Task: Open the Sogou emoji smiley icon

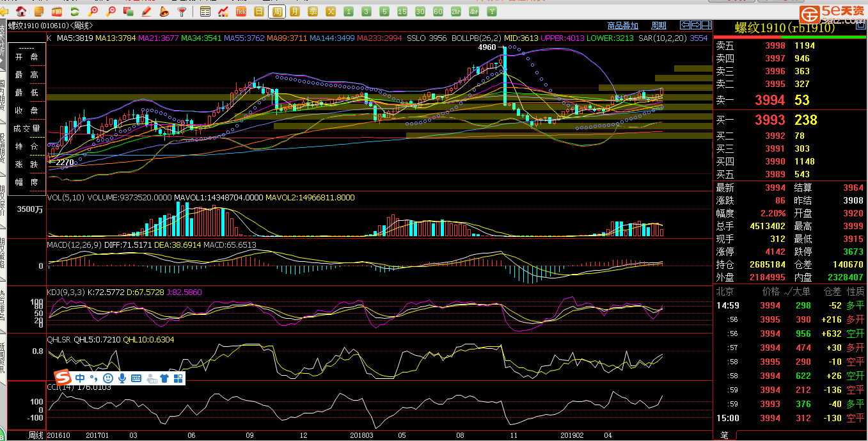Action: coord(107,378)
